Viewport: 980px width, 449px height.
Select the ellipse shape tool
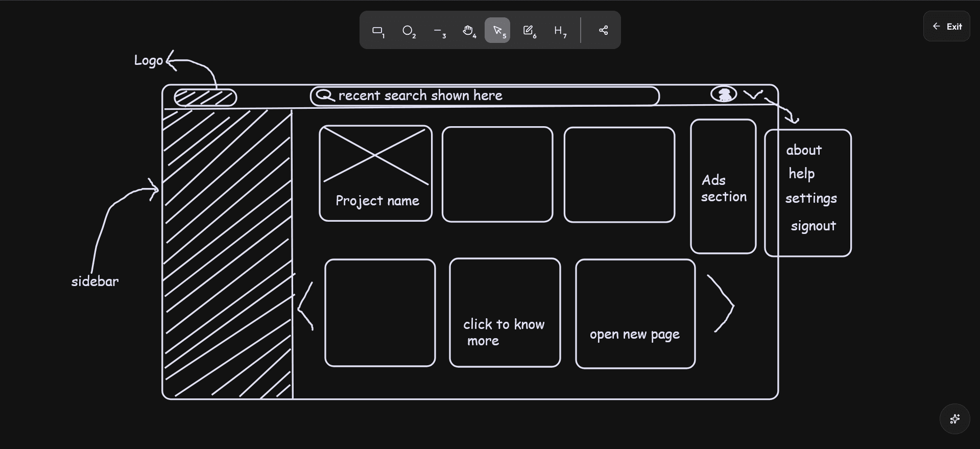(x=408, y=31)
